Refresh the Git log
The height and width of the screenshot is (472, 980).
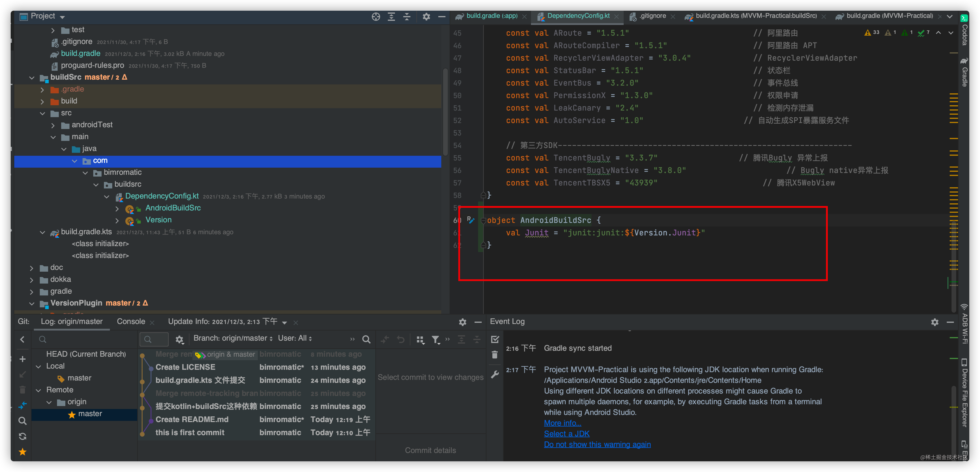coord(23,436)
